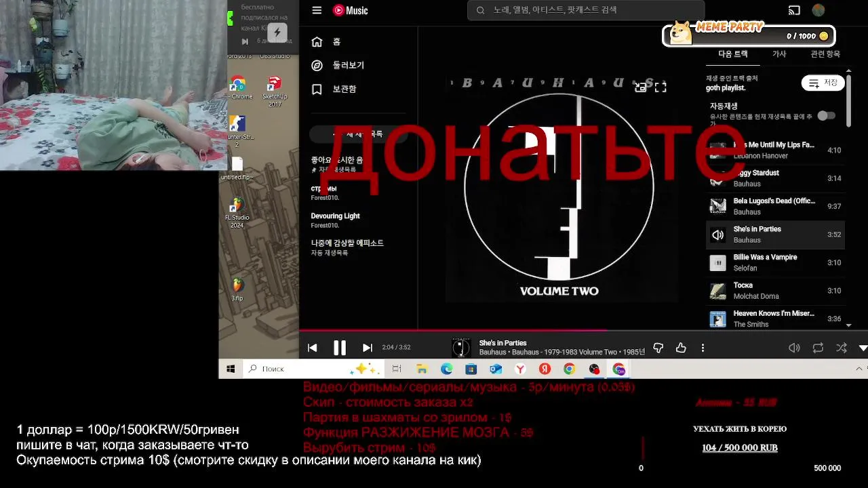Image resolution: width=868 pixels, height=488 pixels.
Task: Select the FL Studio 2024 desktop icon
Action: click(x=237, y=213)
